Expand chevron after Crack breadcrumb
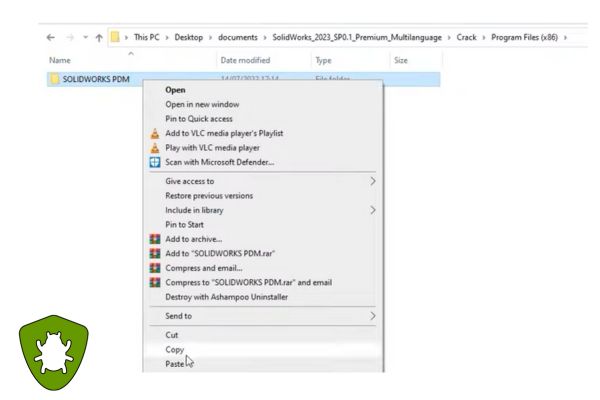Viewport: 600px width, 400px height. click(484, 38)
